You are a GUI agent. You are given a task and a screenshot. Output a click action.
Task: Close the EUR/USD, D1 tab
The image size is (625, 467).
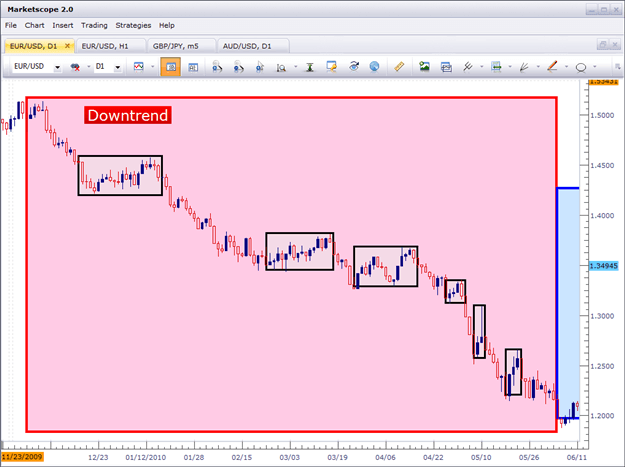[67, 46]
